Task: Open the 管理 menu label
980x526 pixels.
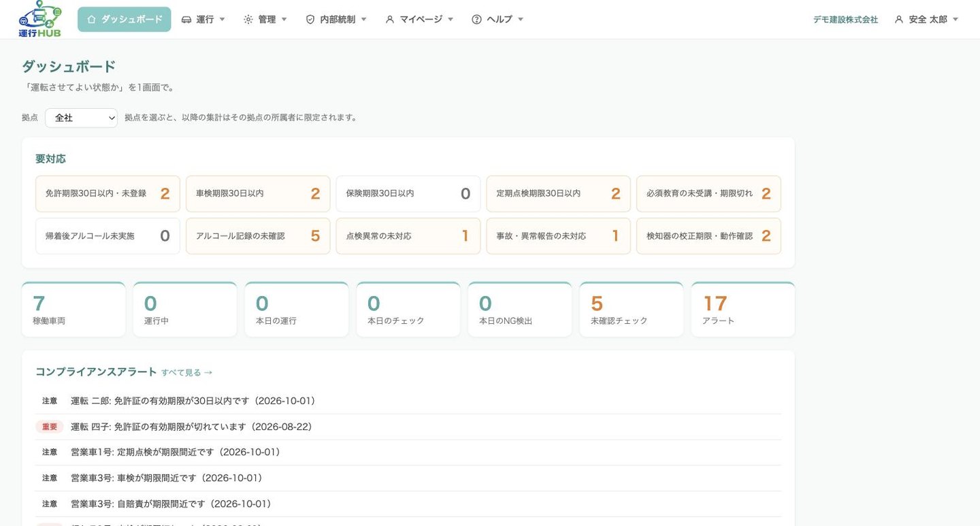Action: click(267, 20)
